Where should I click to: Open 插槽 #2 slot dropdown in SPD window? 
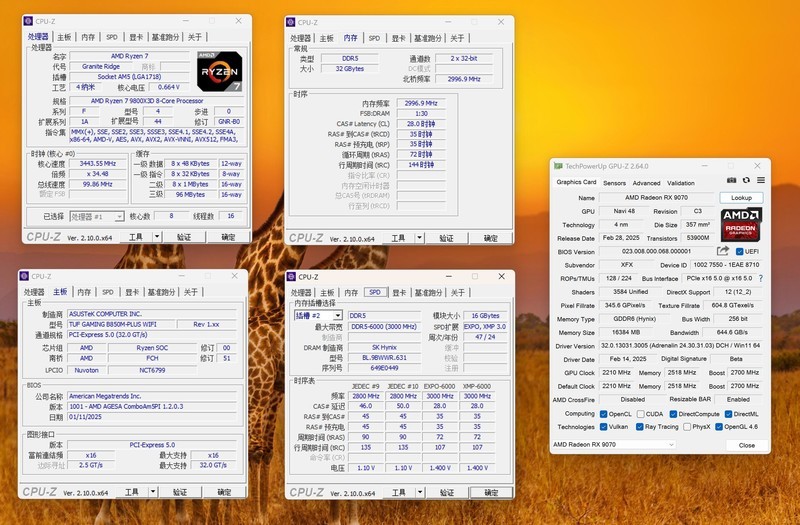tap(318, 315)
